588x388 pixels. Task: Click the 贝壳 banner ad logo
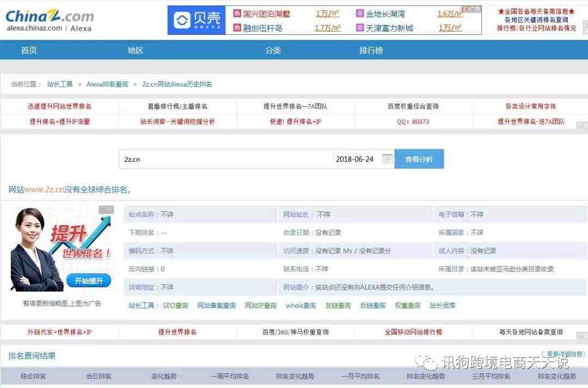(197, 20)
